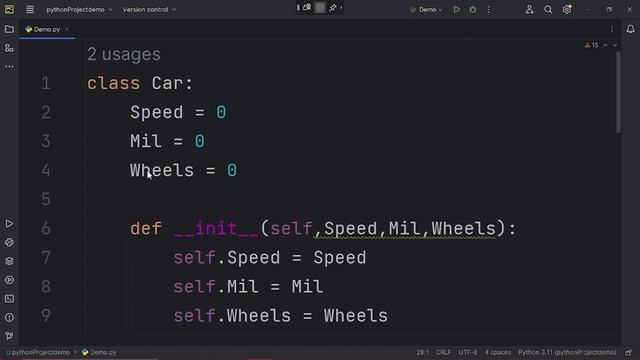
Task: Open the Notifications bell
Action: click(x=631, y=29)
